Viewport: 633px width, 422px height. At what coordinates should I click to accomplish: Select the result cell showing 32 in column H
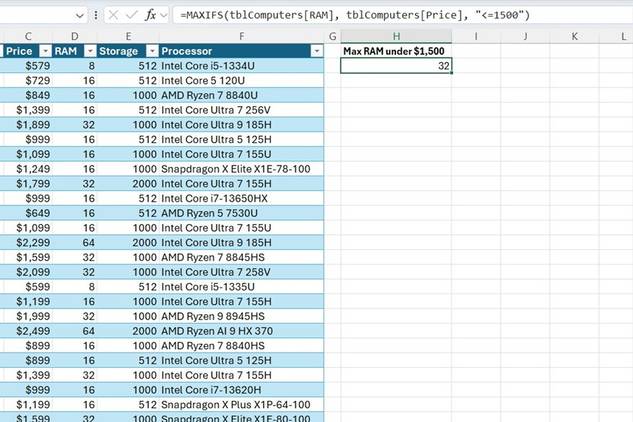pos(396,66)
